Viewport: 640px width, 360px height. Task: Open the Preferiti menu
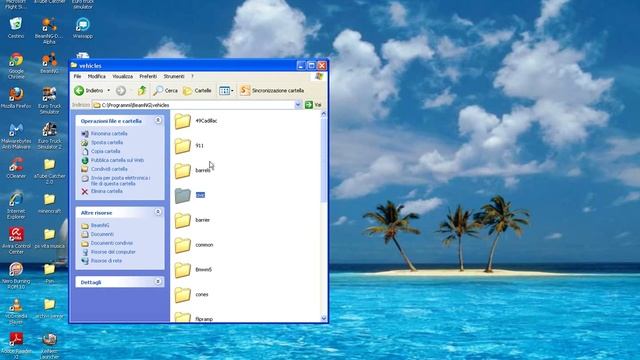(148, 76)
